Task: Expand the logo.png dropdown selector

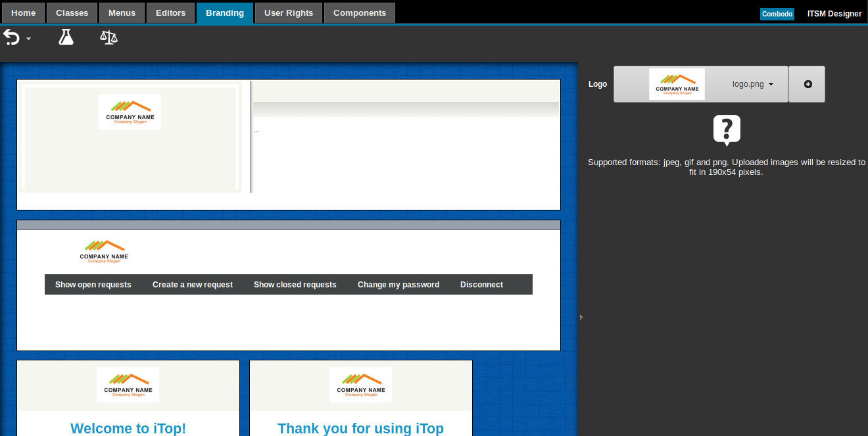Action: pyautogui.click(x=753, y=84)
